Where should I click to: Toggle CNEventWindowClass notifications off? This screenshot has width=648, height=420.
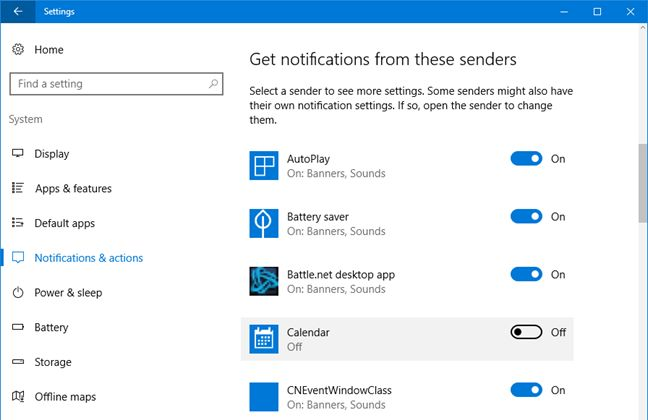526,390
